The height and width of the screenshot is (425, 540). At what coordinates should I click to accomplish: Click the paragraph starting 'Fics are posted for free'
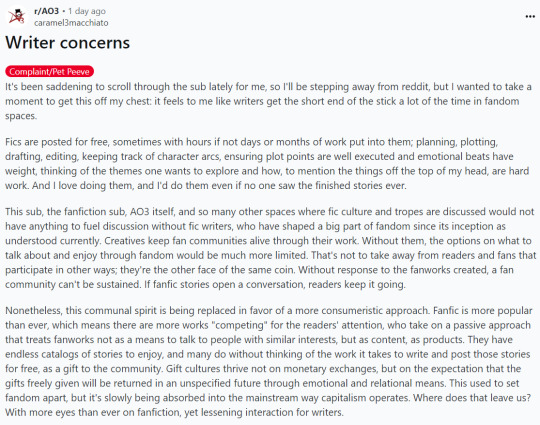[x=267, y=164]
